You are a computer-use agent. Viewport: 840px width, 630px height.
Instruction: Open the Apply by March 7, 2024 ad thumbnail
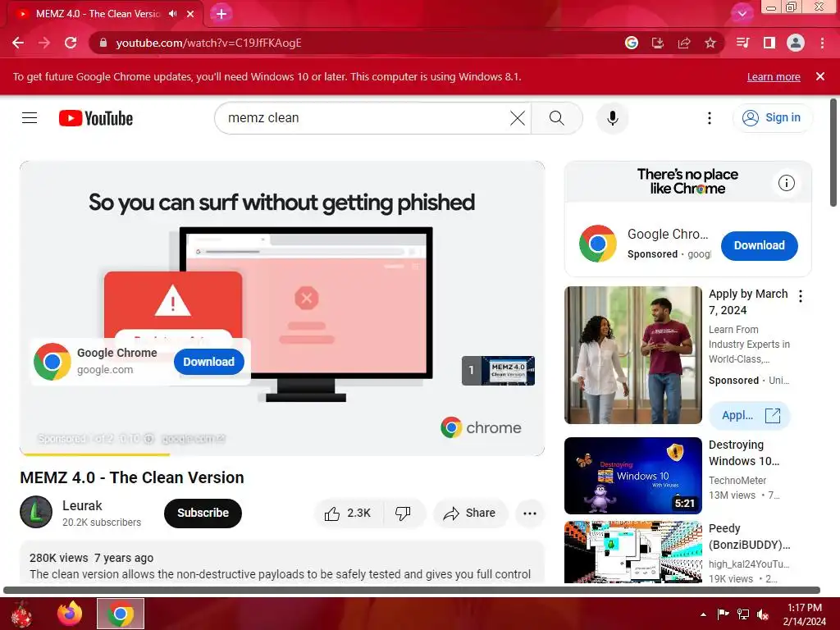pos(633,354)
